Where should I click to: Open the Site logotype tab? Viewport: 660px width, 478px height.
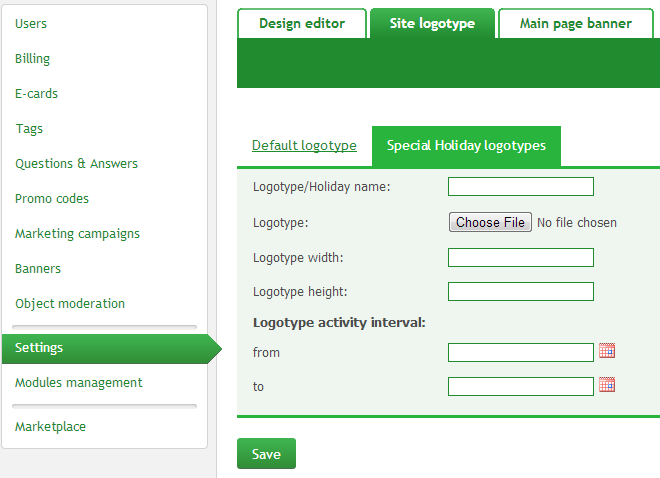click(x=432, y=24)
